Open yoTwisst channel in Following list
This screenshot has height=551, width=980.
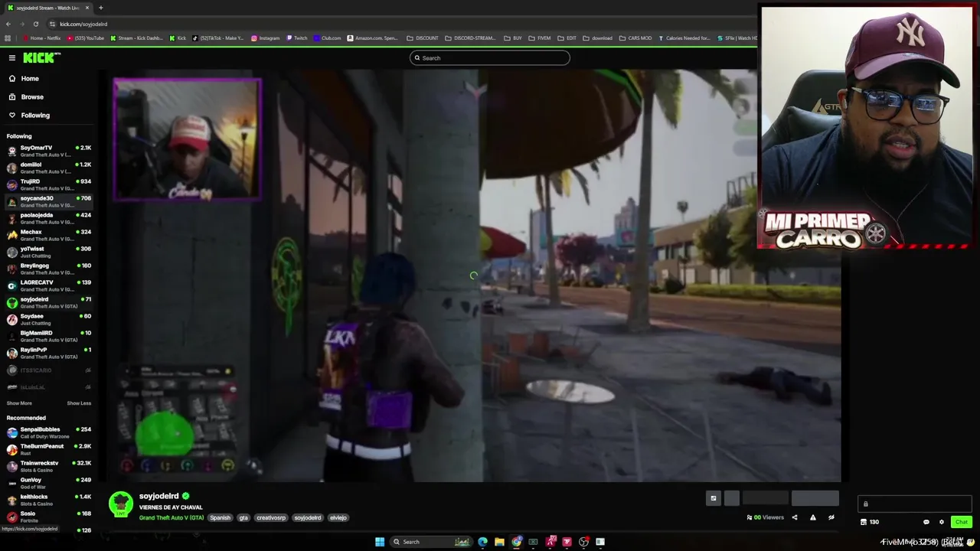point(49,252)
